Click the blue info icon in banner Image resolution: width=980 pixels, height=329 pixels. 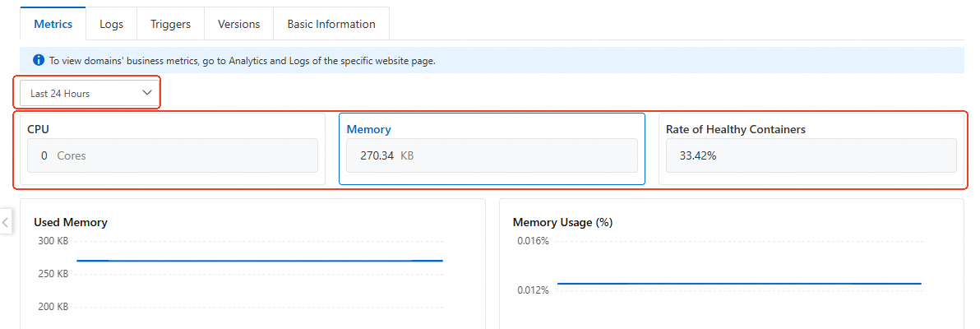(39, 60)
